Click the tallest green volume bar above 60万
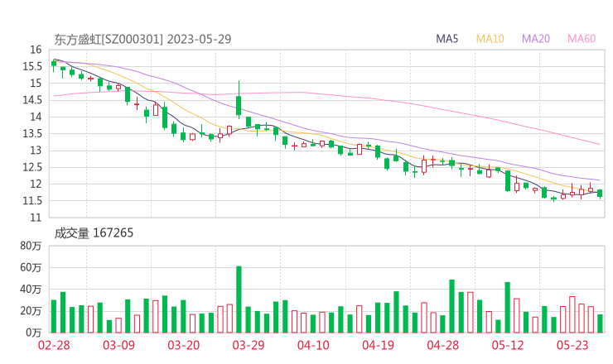The height and width of the screenshot is (364, 613). pos(239,299)
